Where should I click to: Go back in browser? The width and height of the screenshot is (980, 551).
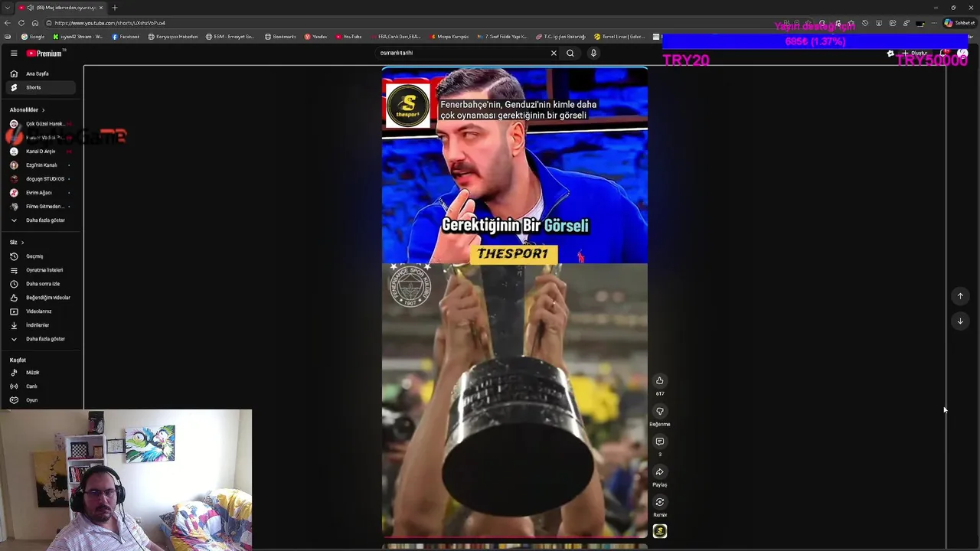(x=8, y=23)
